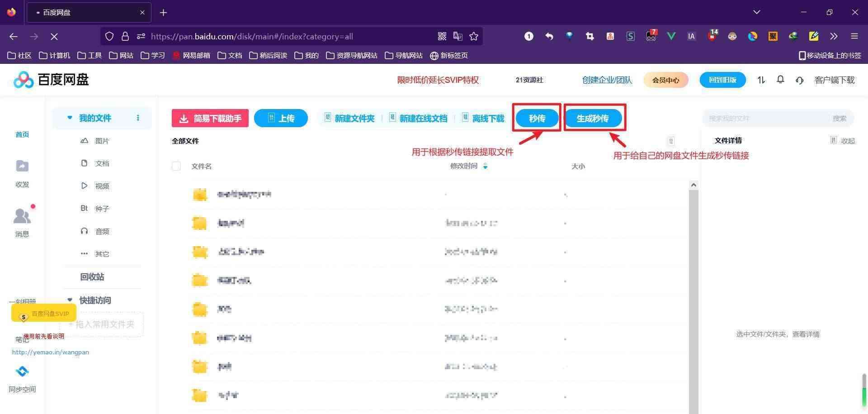This screenshot has width=868, height=414.
Task: Click the 百度网盘SVIP yellow badge
Action: pos(44,313)
